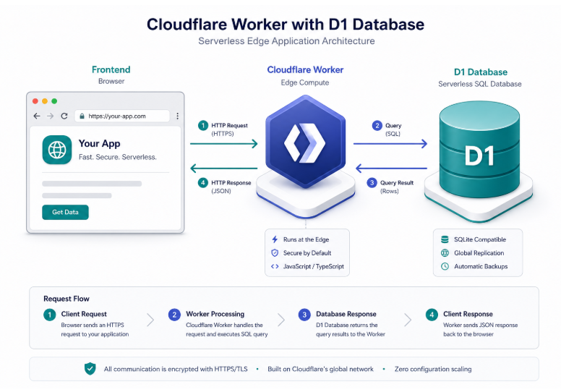
Task: Click the browser reload icon
Action: [64, 116]
